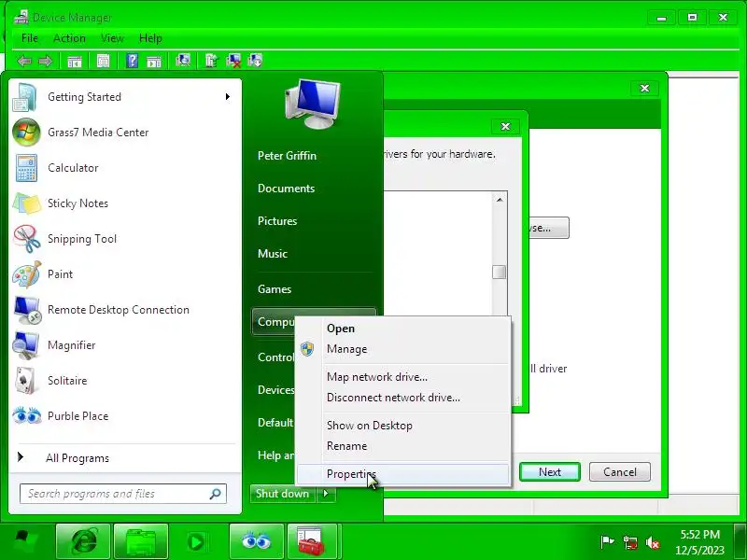The height and width of the screenshot is (560, 747).
Task: Expand Getting Started submenu arrow
Action: point(228,97)
